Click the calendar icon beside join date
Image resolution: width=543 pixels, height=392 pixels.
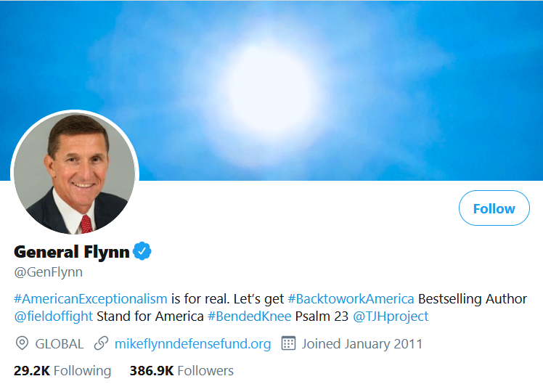point(288,343)
